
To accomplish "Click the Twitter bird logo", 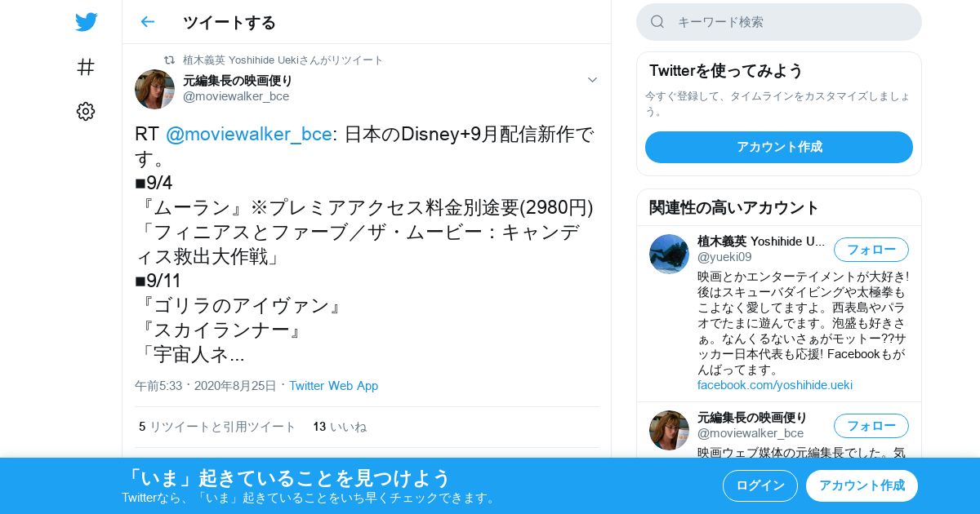I will (86, 22).
